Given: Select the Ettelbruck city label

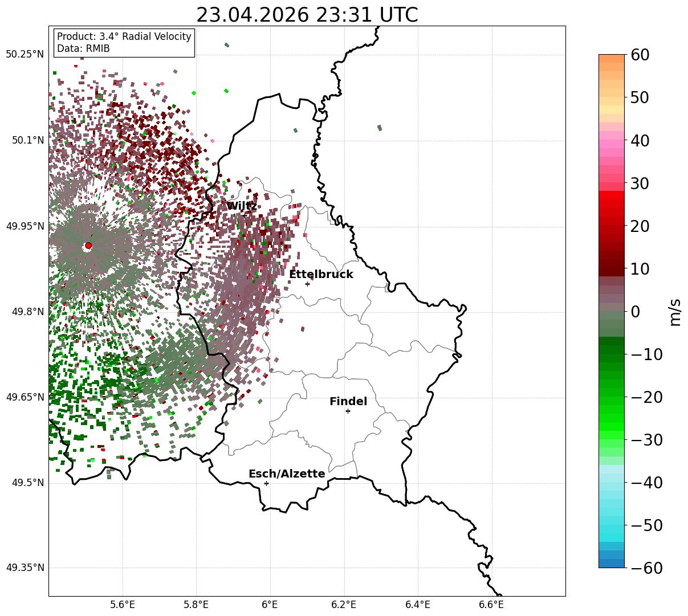Looking at the screenshot, I should (x=321, y=275).
